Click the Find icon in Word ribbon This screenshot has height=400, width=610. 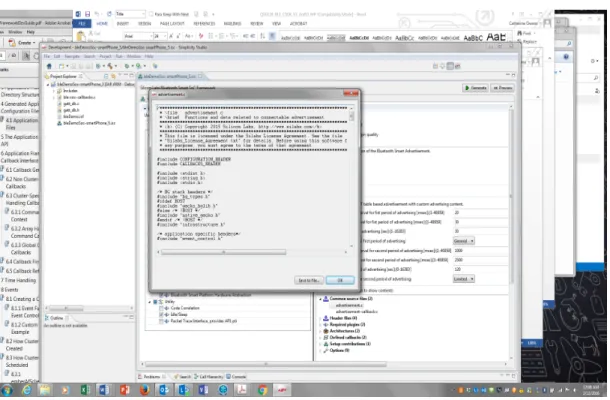coord(524,33)
